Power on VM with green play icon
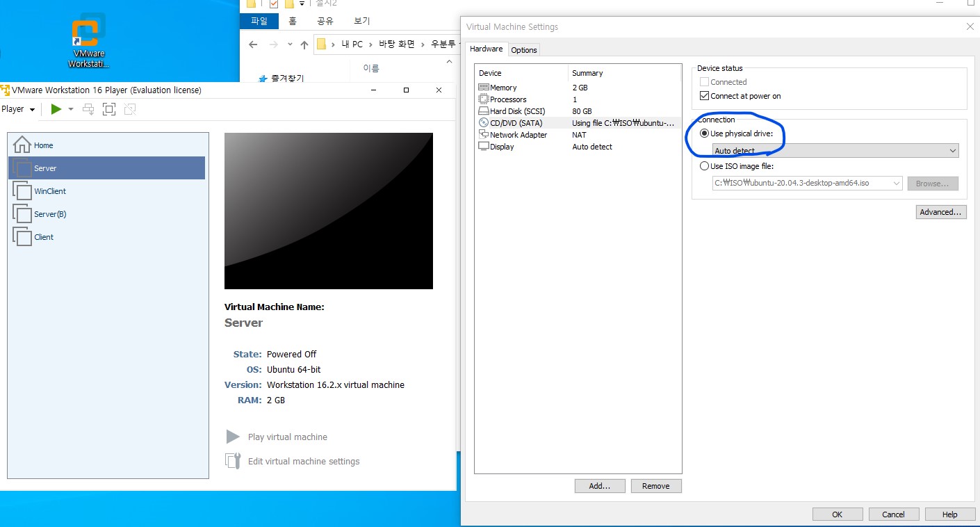 (x=56, y=109)
